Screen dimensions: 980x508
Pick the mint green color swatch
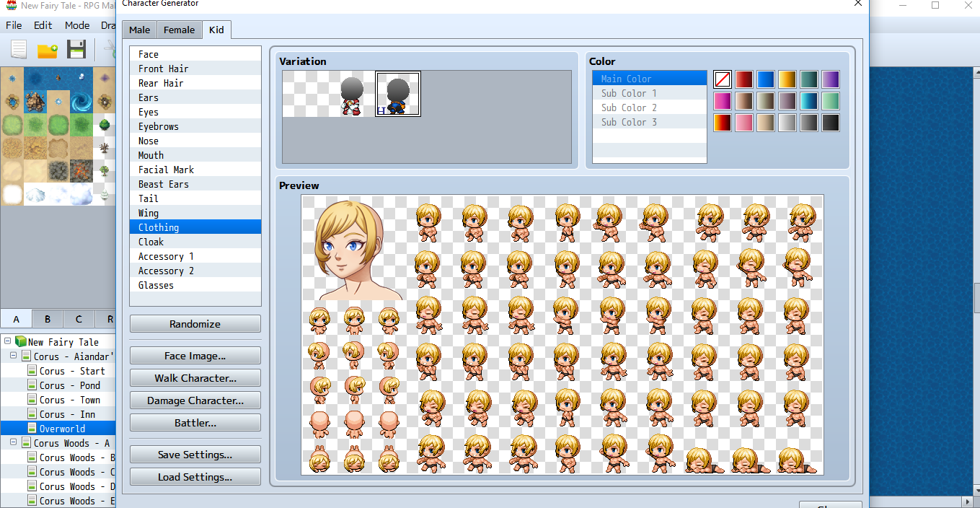click(831, 101)
